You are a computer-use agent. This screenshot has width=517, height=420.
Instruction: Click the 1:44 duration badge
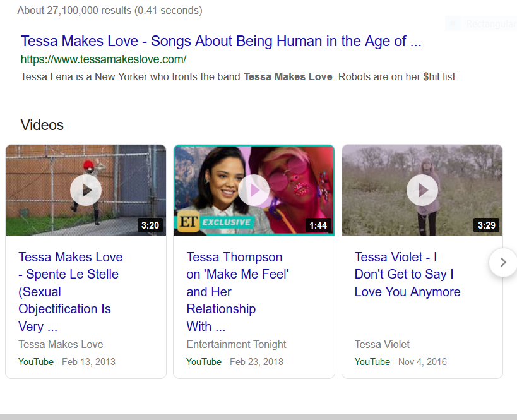318,225
